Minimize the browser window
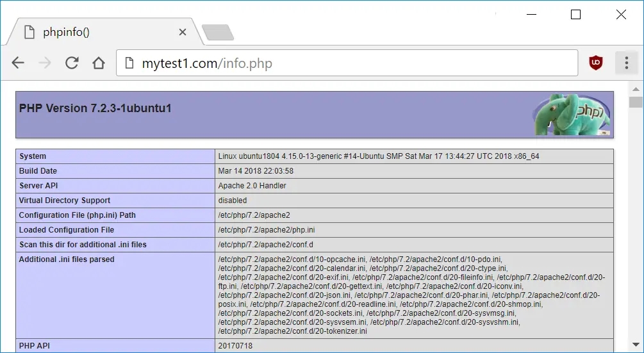Image resolution: width=644 pixels, height=353 pixels. pyautogui.click(x=531, y=14)
